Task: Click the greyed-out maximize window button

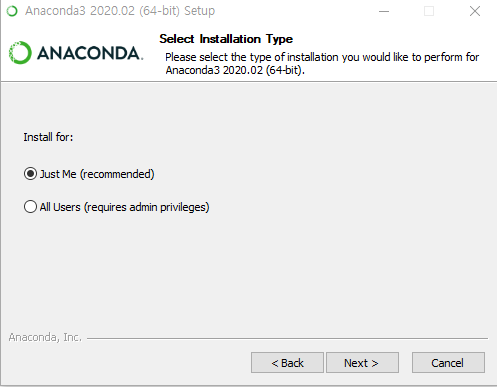Action: click(429, 11)
